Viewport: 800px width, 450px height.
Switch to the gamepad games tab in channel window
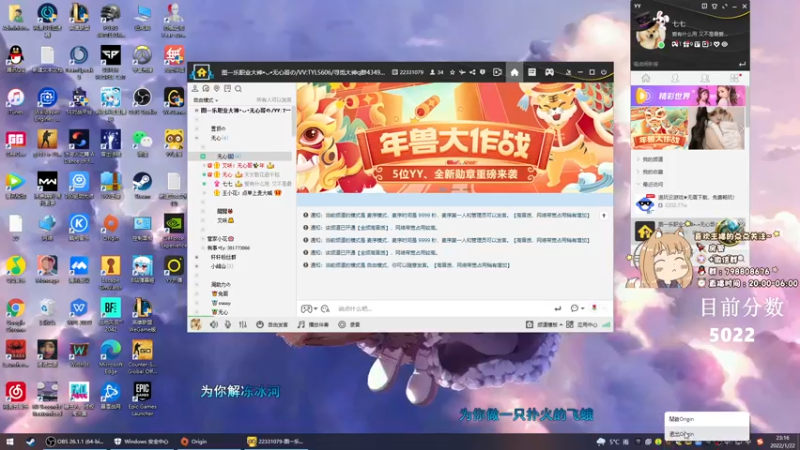(549, 72)
